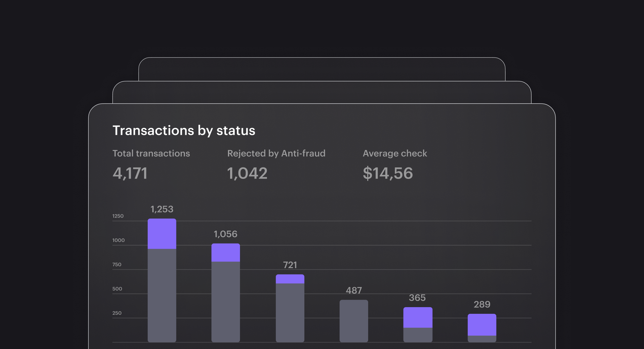Click the 1000 y-axis label
644x349 pixels.
pyautogui.click(x=118, y=240)
